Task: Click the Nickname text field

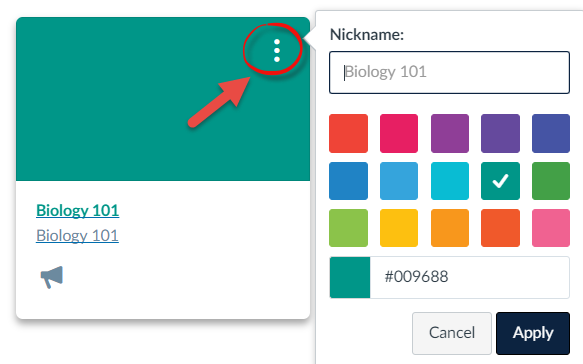Action: 449,73
